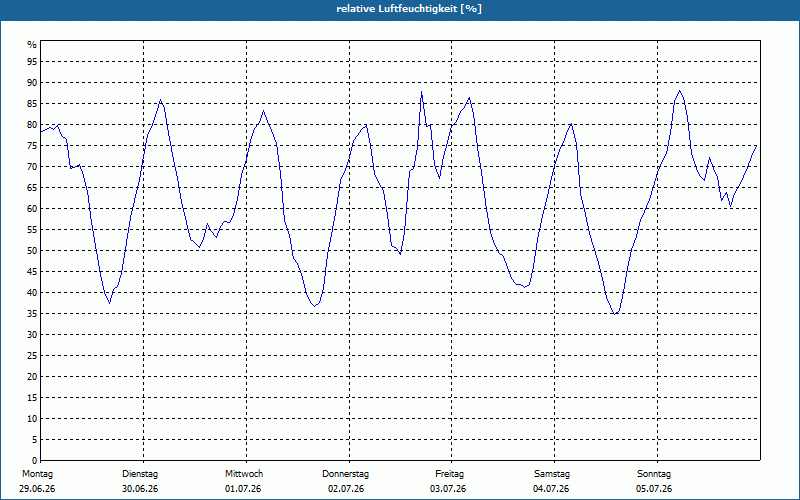Click the 'Mittwoch' day label
Viewport: 800px width, 500px height.
tap(244, 474)
